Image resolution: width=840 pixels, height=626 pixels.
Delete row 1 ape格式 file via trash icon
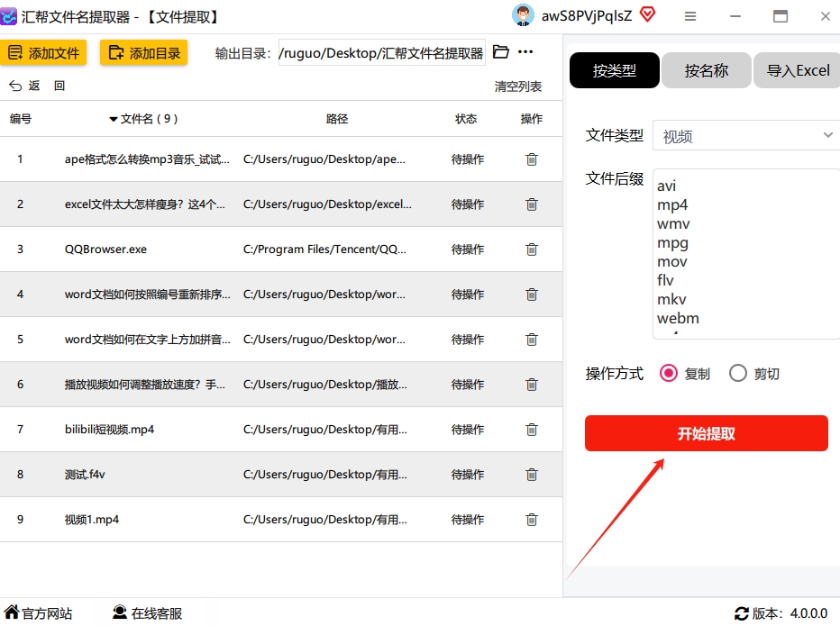(x=532, y=159)
